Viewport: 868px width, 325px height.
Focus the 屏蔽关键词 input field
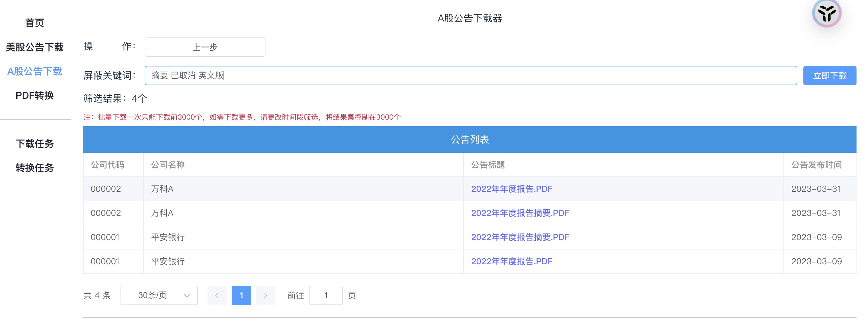[470, 76]
